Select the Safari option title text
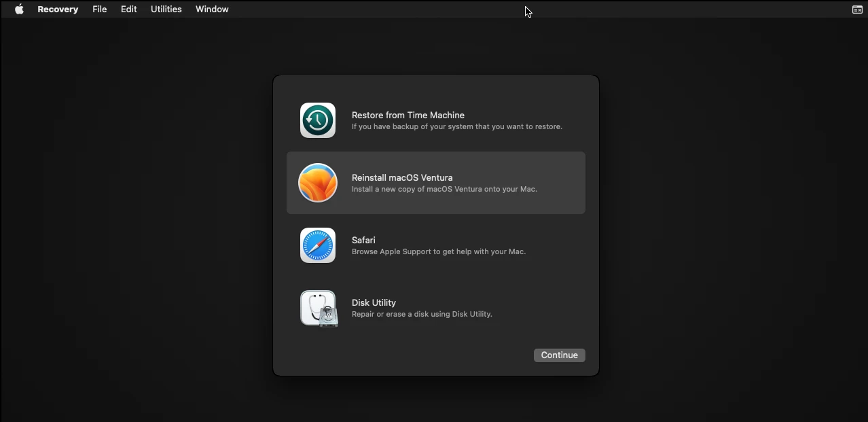Viewport: 868px width, 422px height. [x=363, y=240]
